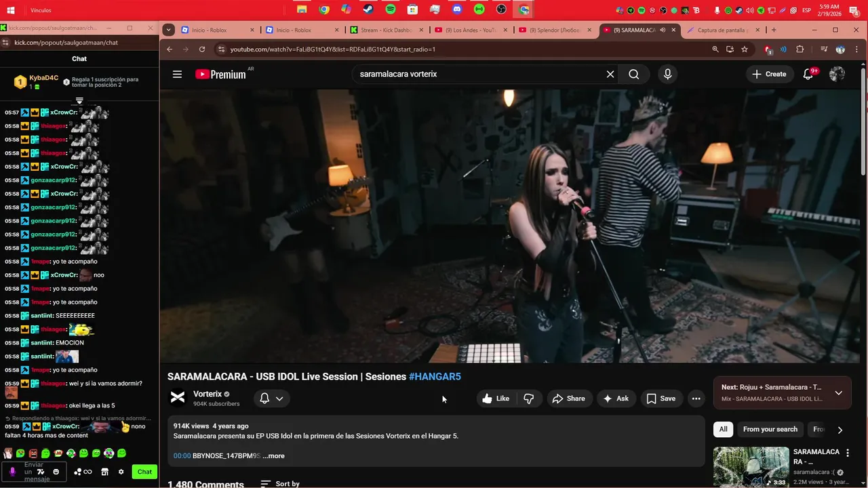
Task: Visit the Vorterix channel name link
Action: point(208,394)
